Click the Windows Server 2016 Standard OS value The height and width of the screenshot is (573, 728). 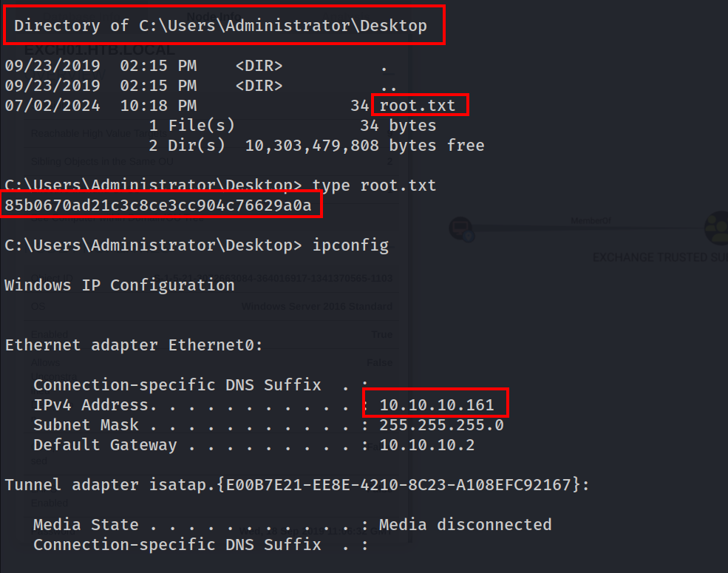(x=316, y=307)
